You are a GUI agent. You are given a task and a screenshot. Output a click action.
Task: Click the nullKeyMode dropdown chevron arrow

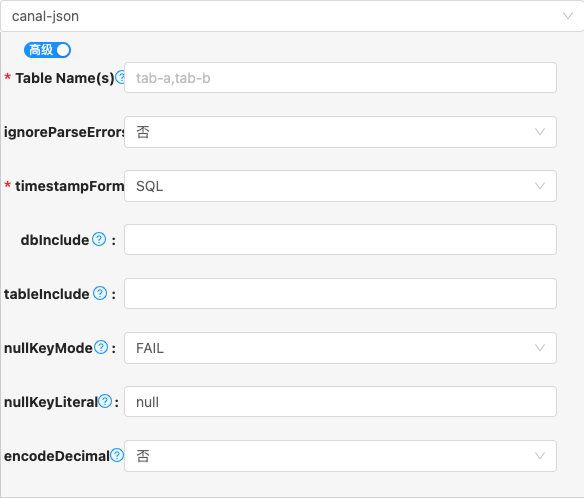540,348
